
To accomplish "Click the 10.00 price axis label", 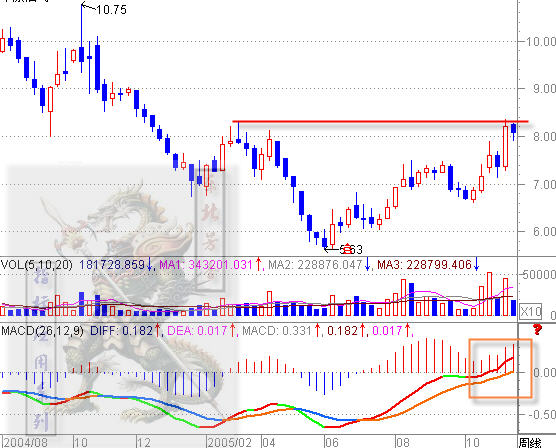I will (541, 42).
